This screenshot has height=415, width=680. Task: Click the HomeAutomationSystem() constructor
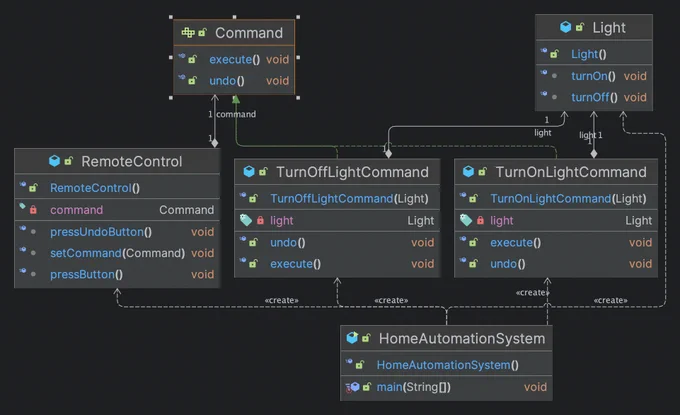(448, 365)
